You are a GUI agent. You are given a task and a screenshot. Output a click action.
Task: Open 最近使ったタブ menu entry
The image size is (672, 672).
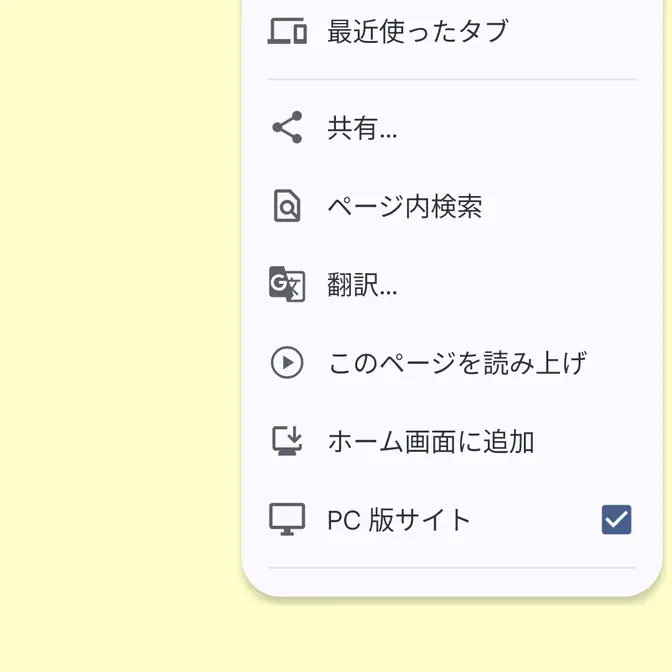click(418, 32)
